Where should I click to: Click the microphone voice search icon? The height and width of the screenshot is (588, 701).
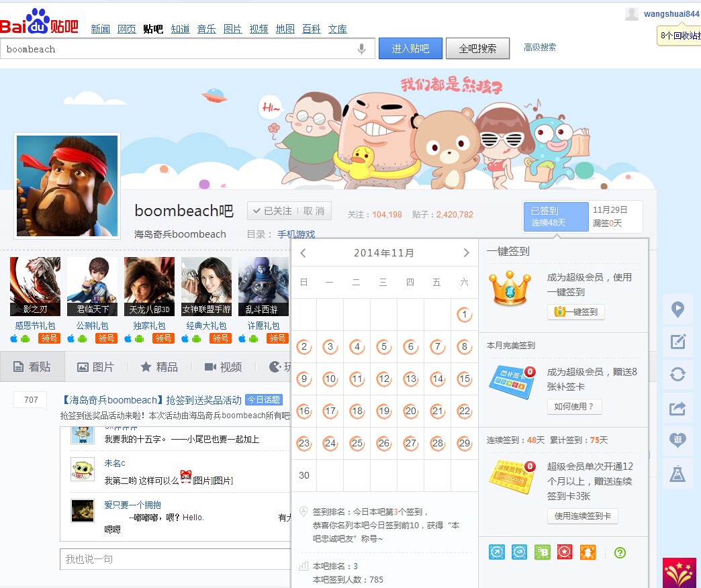pyautogui.click(x=362, y=49)
